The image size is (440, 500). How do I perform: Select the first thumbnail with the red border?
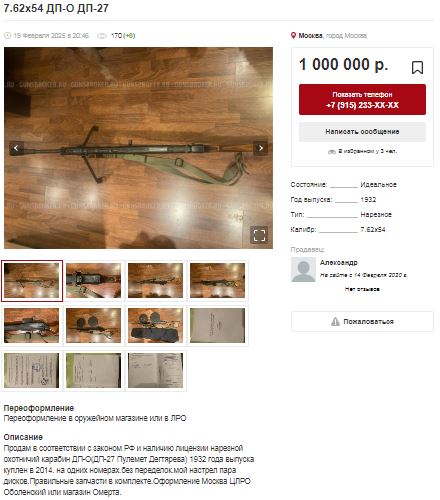point(32,281)
